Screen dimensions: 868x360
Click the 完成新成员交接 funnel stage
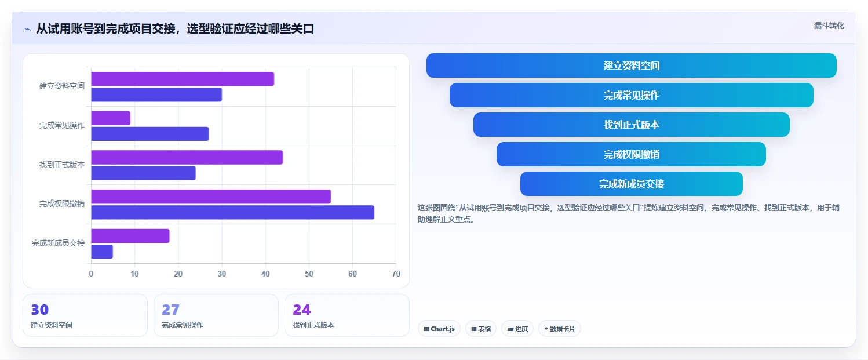[x=632, y=184]
